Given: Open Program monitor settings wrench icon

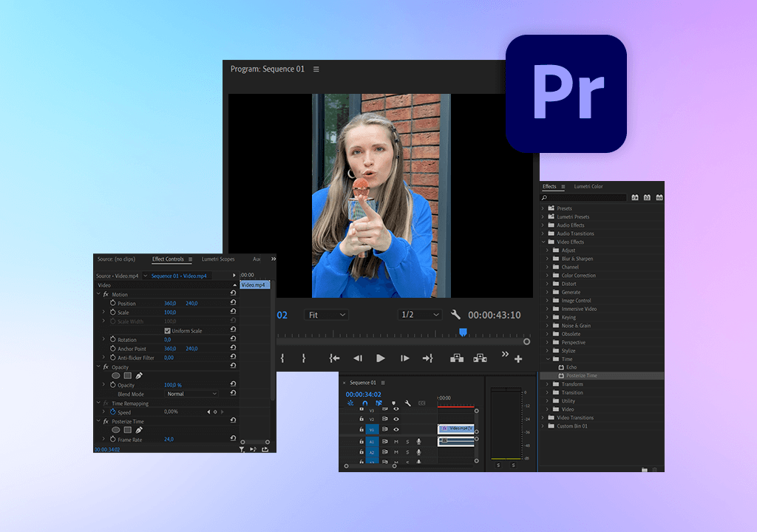Looking at the screenshot, I should tap(455, 315).
